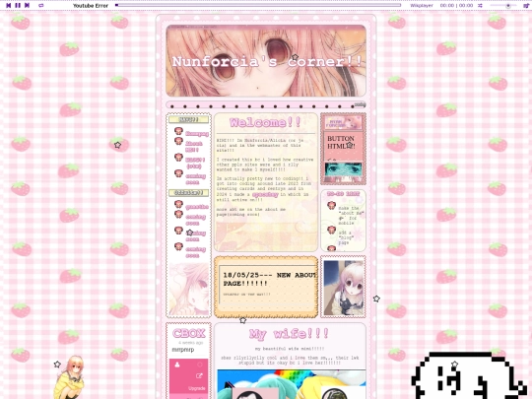Click the pink site button image
This screenshot has width=532, height=399.
[x=343, y=123]
